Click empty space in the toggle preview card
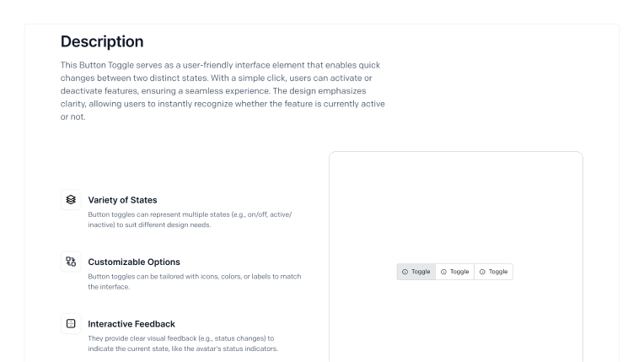This screenshot has width=644, height=362. click(x=455, y=206)
